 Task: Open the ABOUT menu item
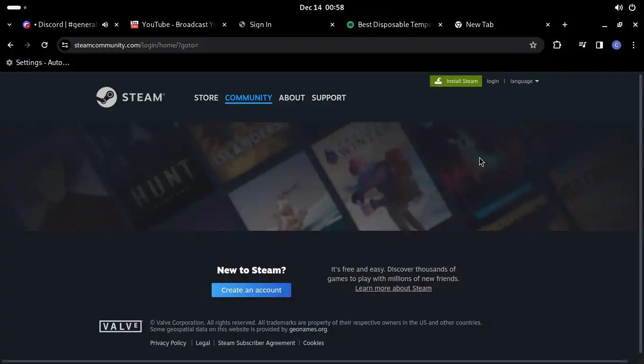pos(292,98)
